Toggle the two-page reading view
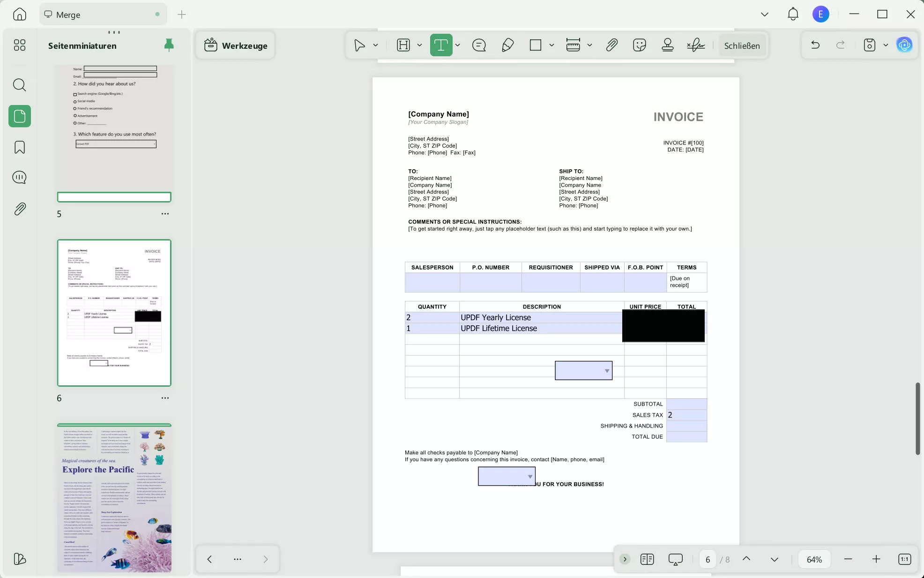The height and width of the screenshot is (578, 924). tap(647, 559)
